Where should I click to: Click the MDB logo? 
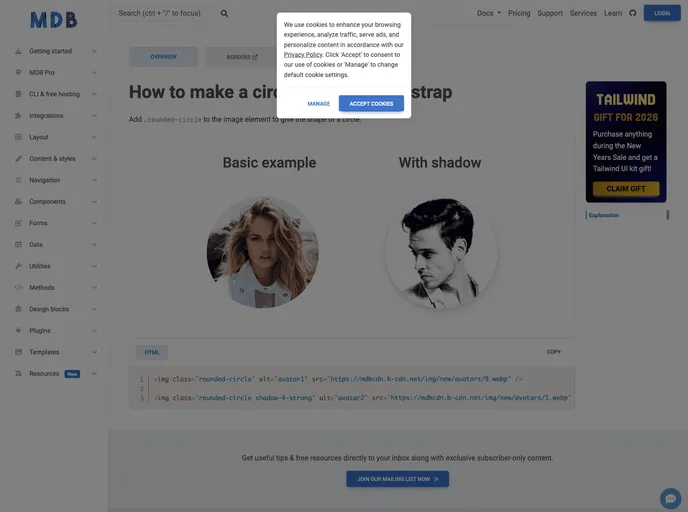[x=54, y=20]
